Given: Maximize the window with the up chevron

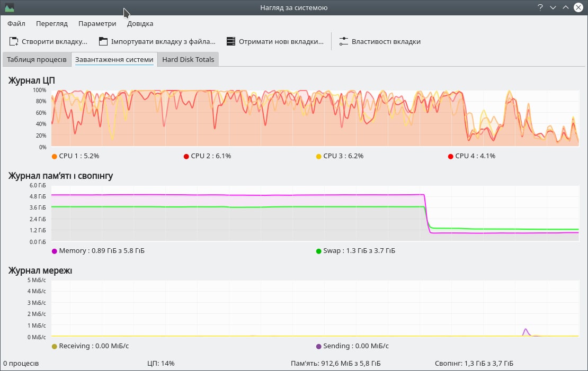Looking at the screenshot, I should pos(566,7).
